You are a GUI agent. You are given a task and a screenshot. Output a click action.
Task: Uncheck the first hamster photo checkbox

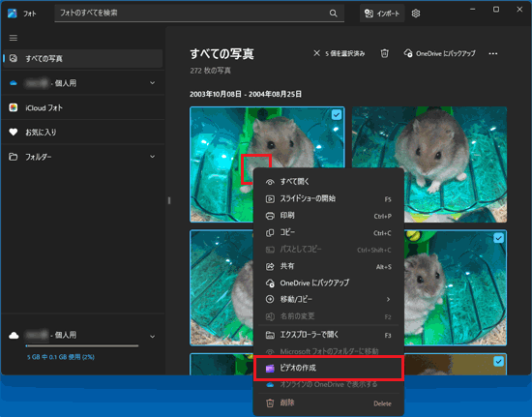tap(337, 115)
